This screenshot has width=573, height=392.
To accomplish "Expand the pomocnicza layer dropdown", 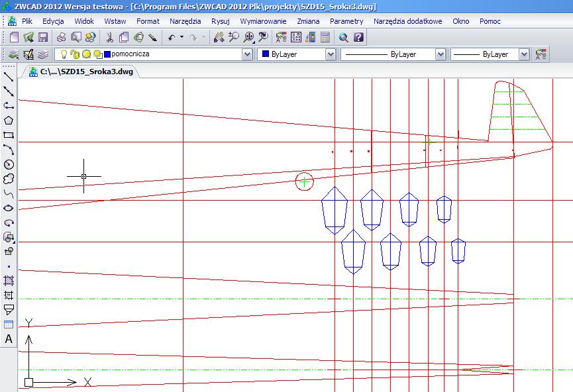I will (247, 54).
